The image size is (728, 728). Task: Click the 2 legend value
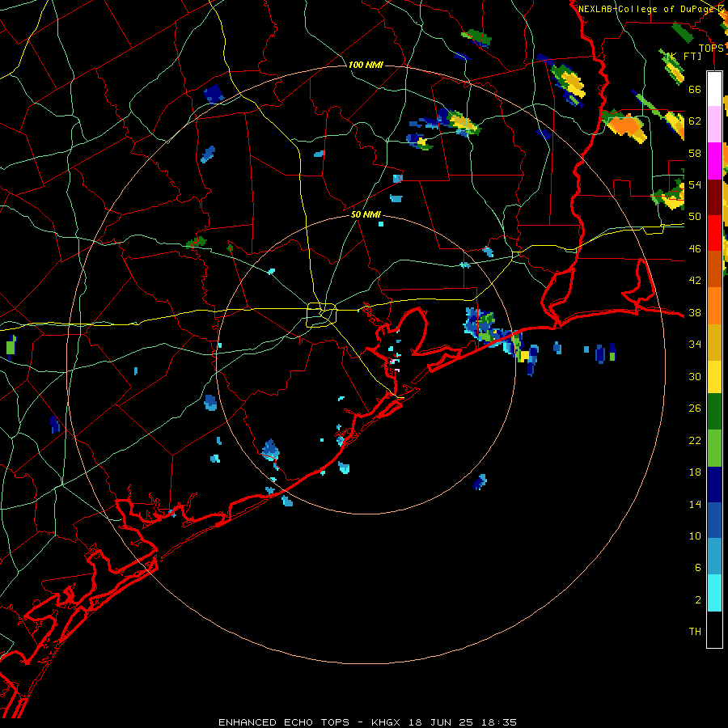tap(697, 600)
